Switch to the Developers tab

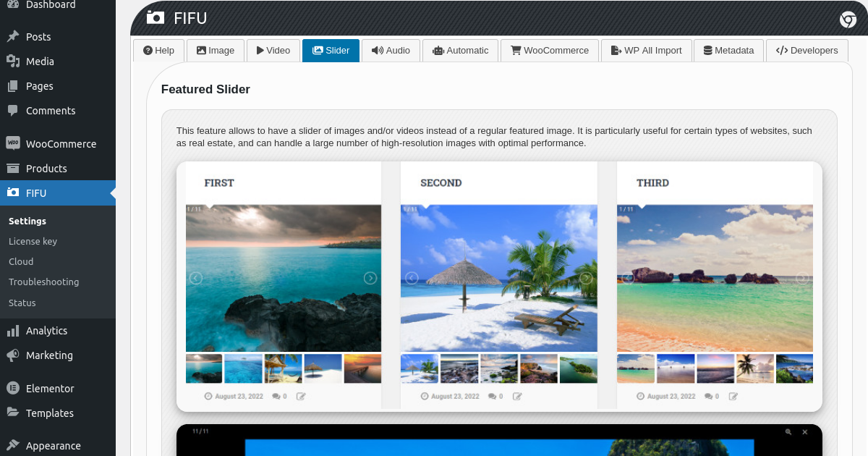(807, 51)
